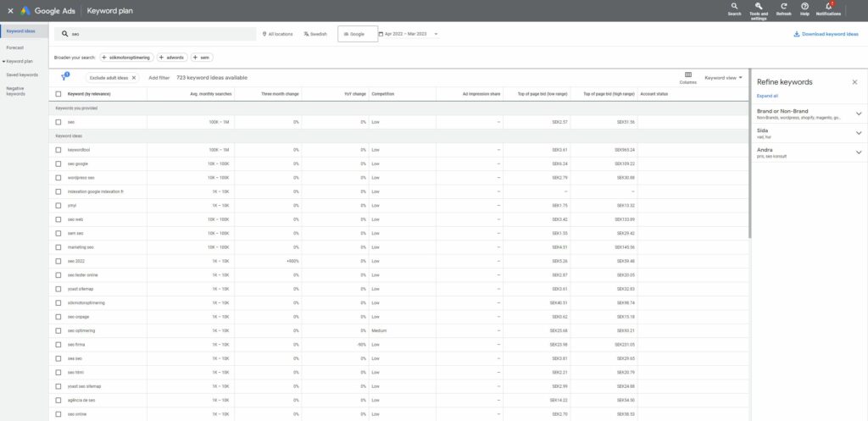Toggle the select-all keywords checkbox
The width and height of the screenshot is (868, 421).
(x=58, y=94)
